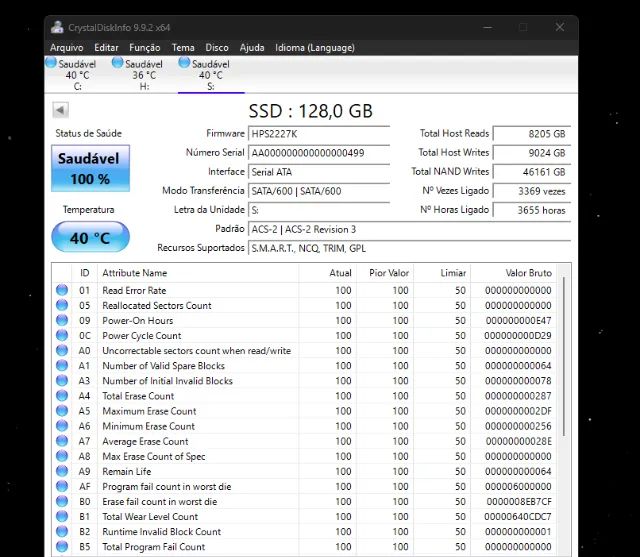Click status icon for Maximum Erase Count
This screenshot has height=557, width=640.
(62, 411)
